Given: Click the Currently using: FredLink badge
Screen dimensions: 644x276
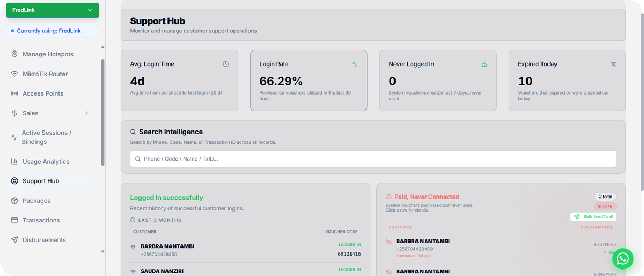Looking at the screenshot, I should point(53,31).
